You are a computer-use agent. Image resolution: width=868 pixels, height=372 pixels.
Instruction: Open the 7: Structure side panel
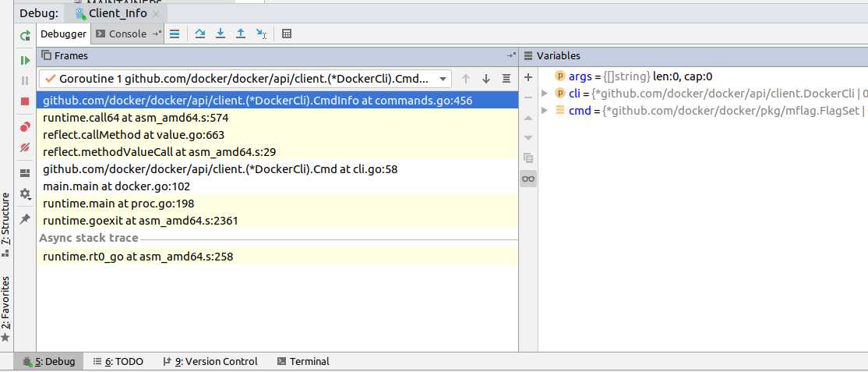point(5,224)
